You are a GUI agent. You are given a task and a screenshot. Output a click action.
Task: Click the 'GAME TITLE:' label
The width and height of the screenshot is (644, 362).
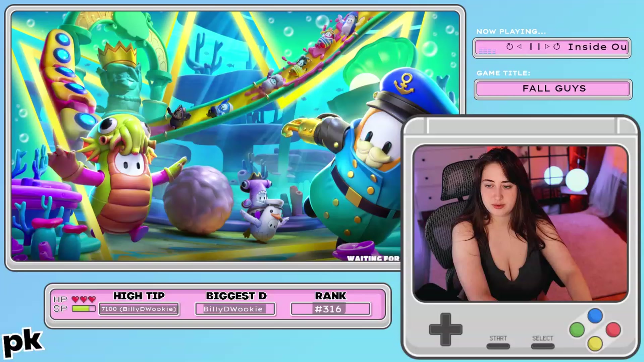pyautogui.click(x=503, y=73)
